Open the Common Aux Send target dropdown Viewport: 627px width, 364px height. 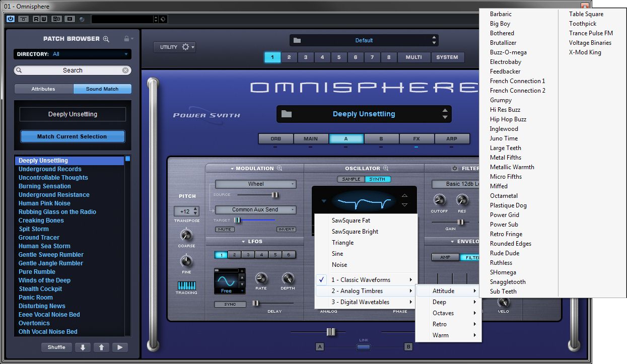(256, 210)
